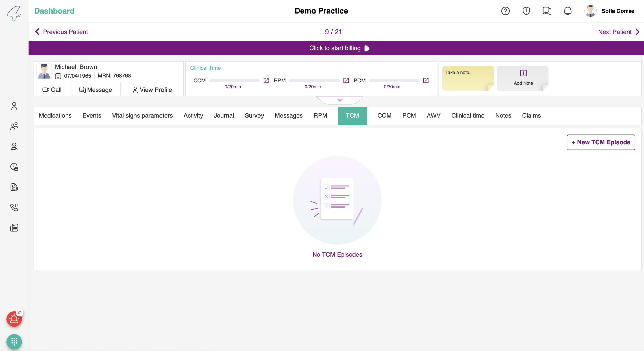Switch to the Claims tab
This screenshot has height=351, width=644.
(x=531, y=116)
